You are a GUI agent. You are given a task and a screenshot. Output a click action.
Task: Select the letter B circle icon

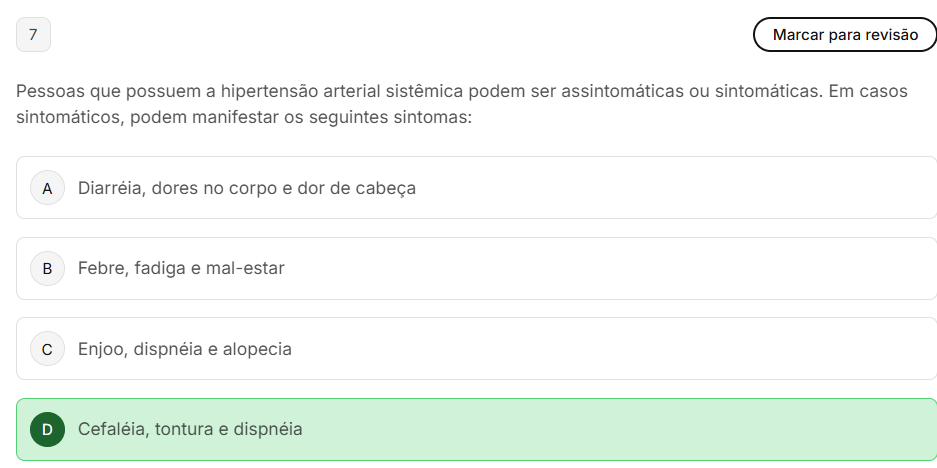click(47, 269)
